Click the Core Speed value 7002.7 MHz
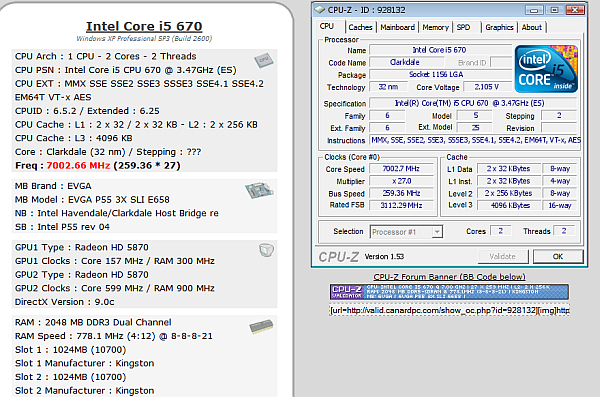The width and height of the screenshot is (600, 397). [401, 169]
